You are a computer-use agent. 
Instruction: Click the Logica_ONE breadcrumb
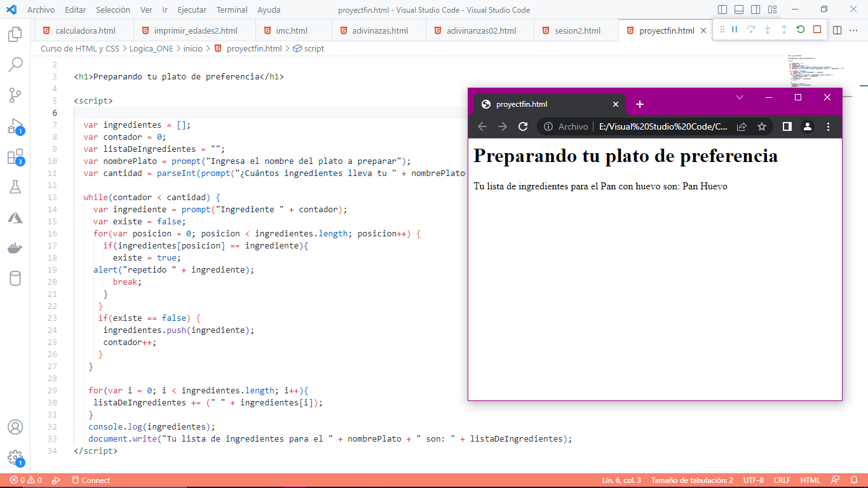point(151,48)
